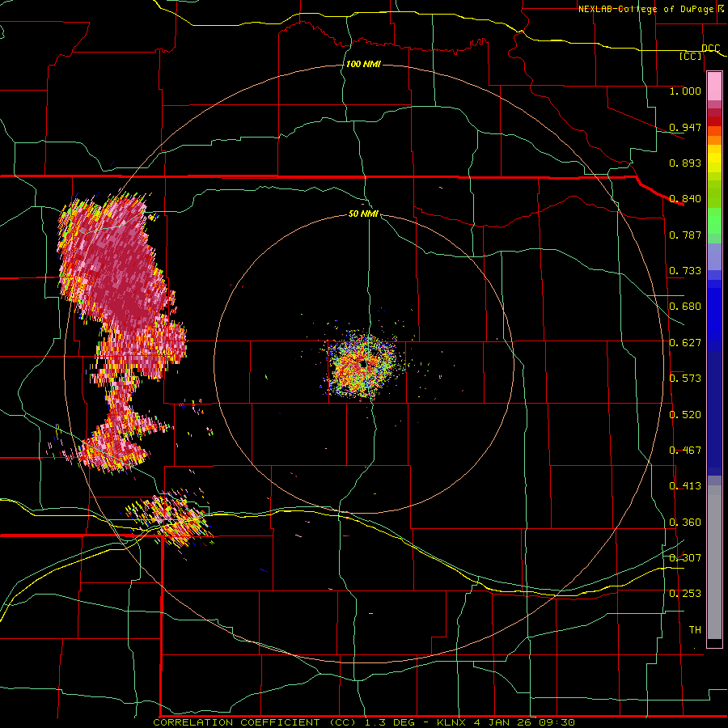This screenshot has height=728, width=728.
Task: Click the 0.413 scale value
Action: (x=685, y=486)
